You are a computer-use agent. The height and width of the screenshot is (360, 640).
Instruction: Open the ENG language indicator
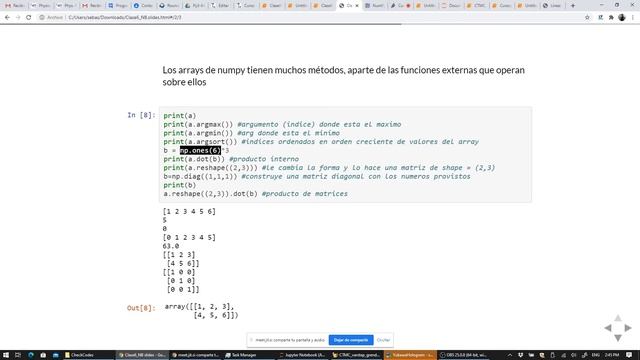(596, 355)
